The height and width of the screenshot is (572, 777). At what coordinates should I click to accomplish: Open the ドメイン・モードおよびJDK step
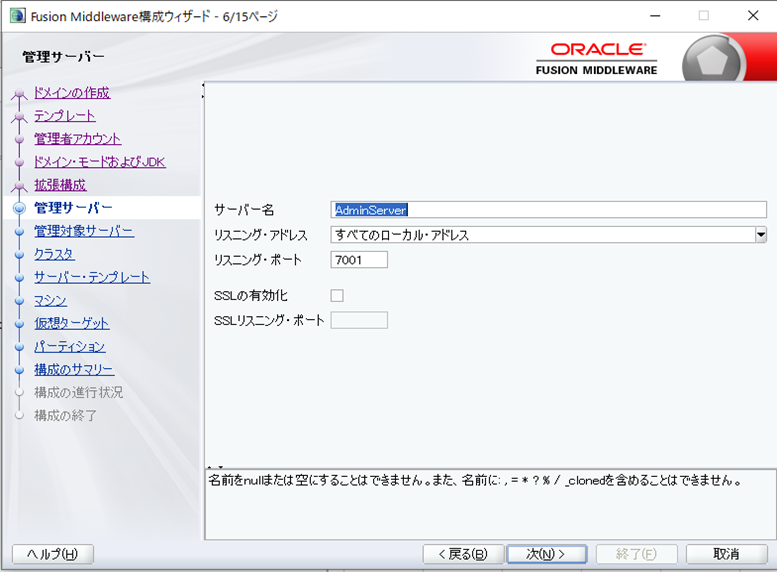[99, 162]
